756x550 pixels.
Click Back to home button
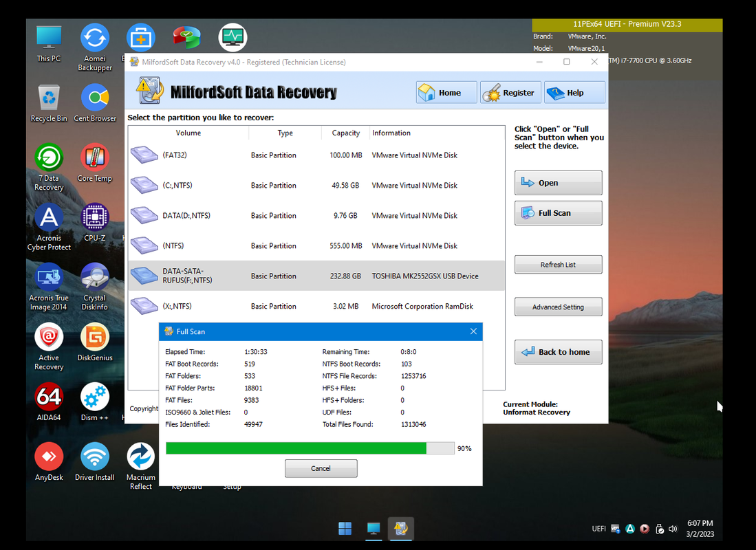[559, 352]
